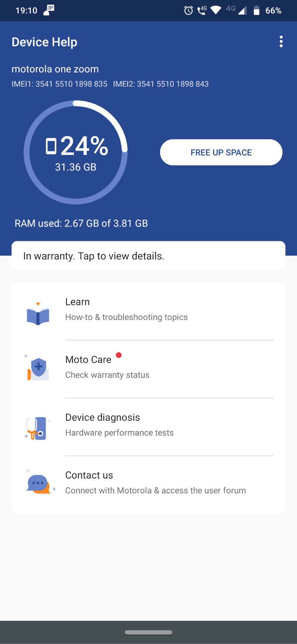Tap the circular storage usage ring
This screenshot has width=297, height=644.
tap(76, 152)
